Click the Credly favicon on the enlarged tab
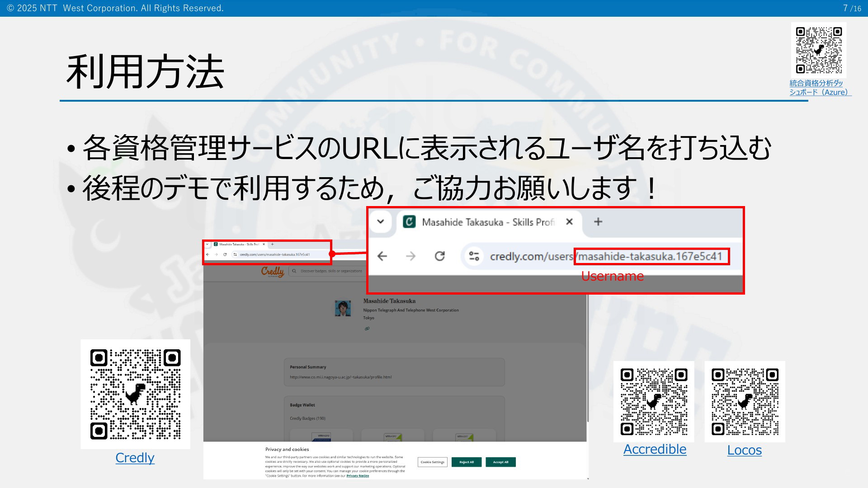The height and width of the screenshot is (488, 868). pos(410,222)
